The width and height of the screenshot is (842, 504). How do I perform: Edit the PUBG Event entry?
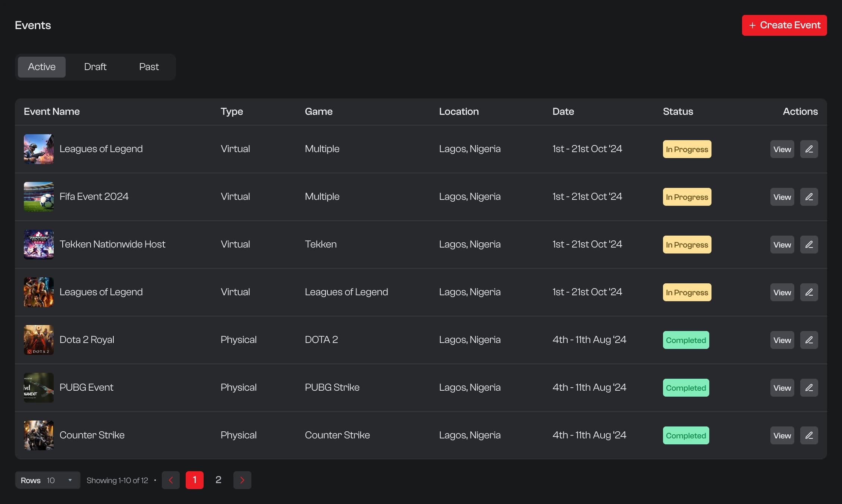[x=809, y=387]
